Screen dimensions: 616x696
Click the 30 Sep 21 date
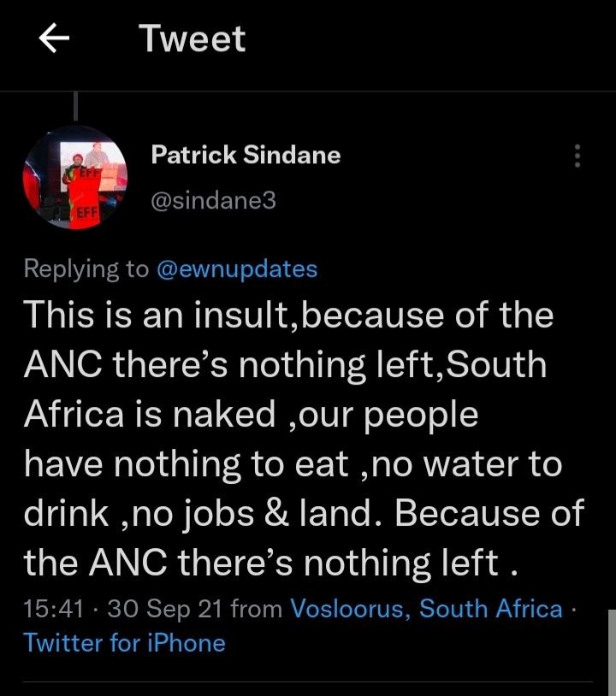tap(164, 608)
